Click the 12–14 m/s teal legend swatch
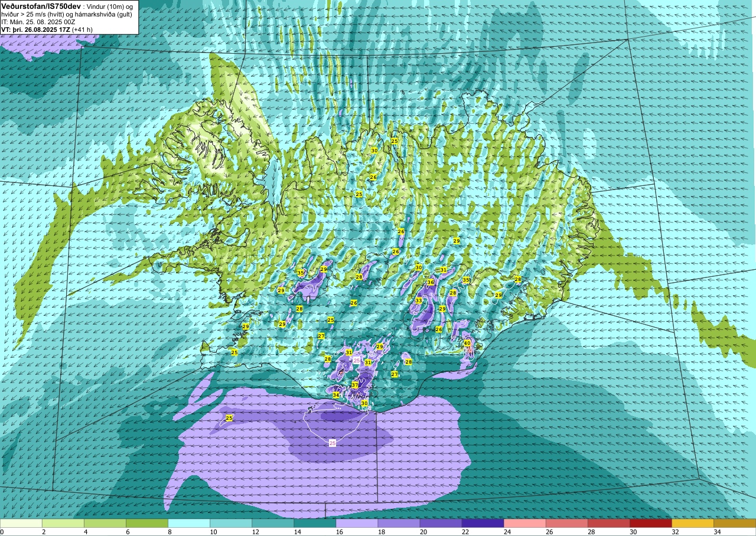 click(x=273, y=523)
